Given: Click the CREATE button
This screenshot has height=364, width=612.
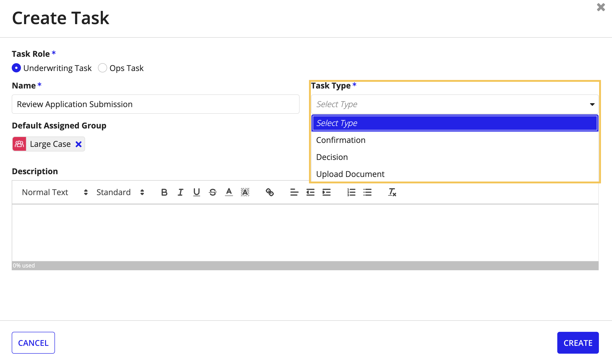Looking at the screenshot, I should (x=578, y=343).
